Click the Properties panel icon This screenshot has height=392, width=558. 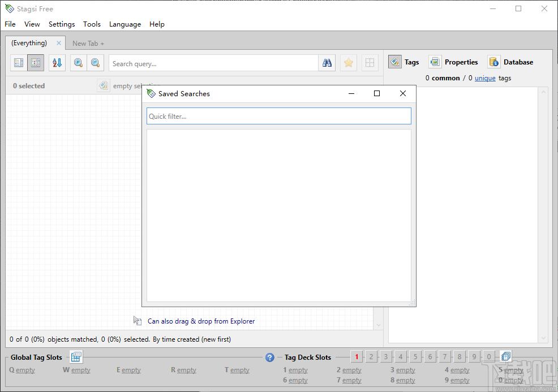point(435,62)
